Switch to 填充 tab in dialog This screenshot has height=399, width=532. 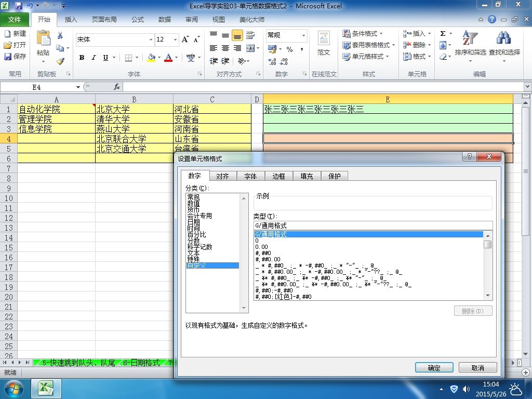tap(307, 176)
